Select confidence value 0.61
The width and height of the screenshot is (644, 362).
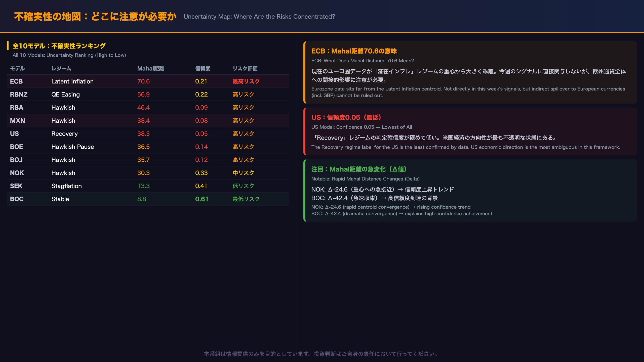coord(202,199)
